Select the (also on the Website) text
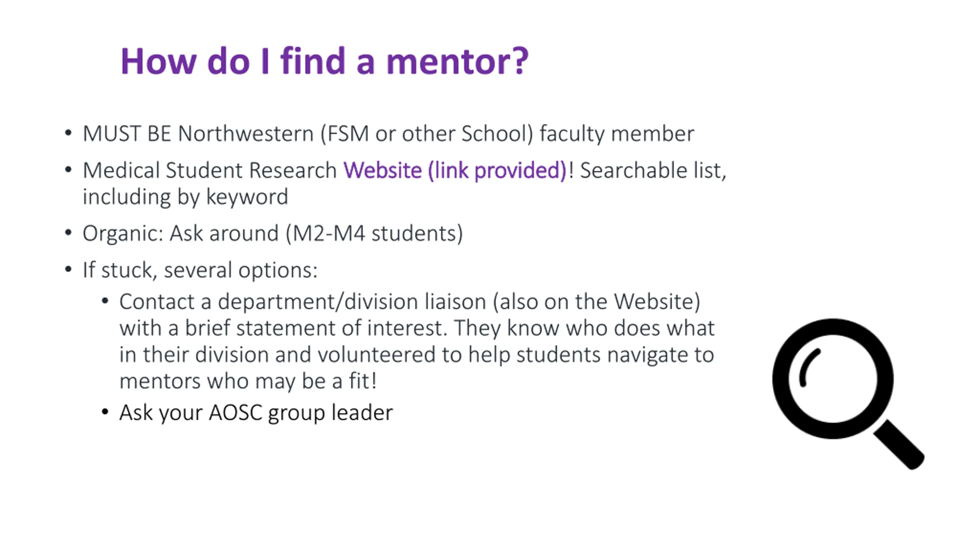Image resolution: width=980 pixels, height=551 pixels. (596, 301)
